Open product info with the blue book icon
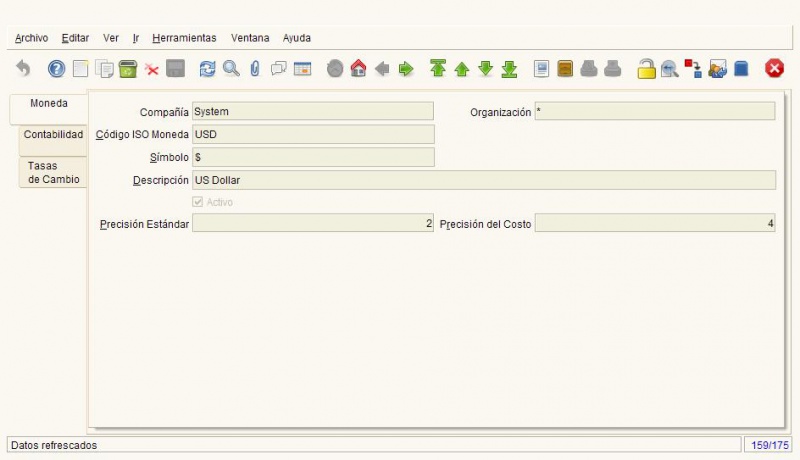800x460 pixels. point(741,68)
